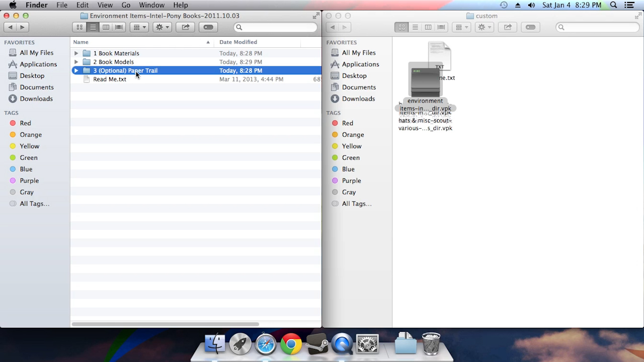Switch left window to column view
The width and height of the screenshot is (644, 362).
[x=106, y=27]
